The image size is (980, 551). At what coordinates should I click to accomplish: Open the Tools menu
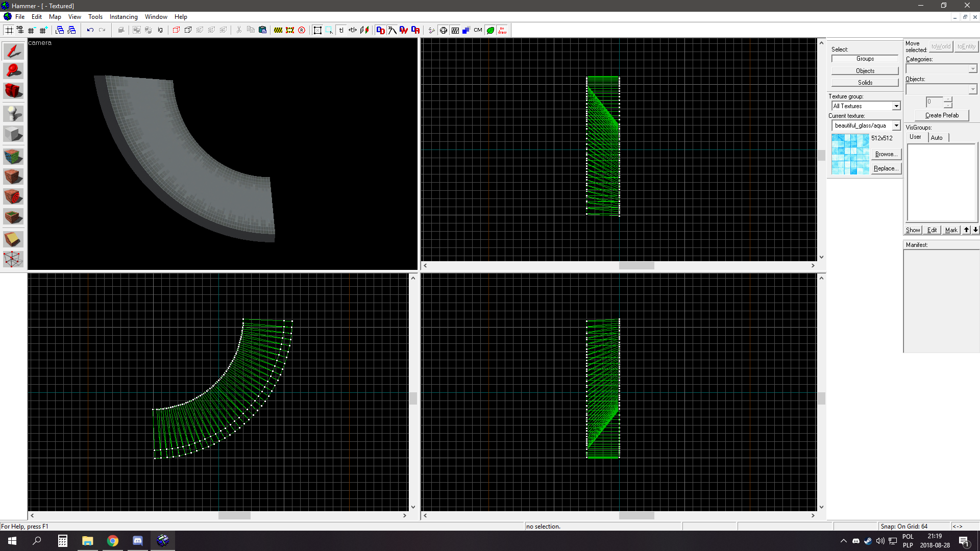click(x=95, y=16)
